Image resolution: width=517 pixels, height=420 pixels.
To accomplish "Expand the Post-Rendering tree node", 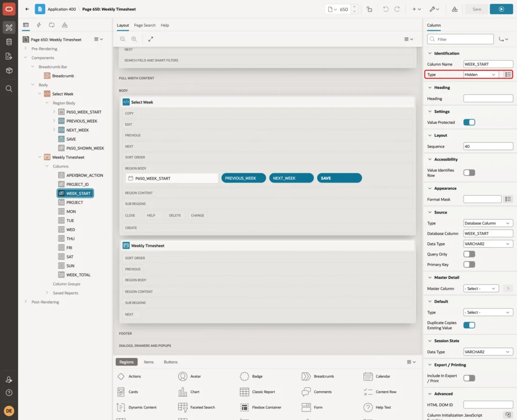I will [26, 302].
